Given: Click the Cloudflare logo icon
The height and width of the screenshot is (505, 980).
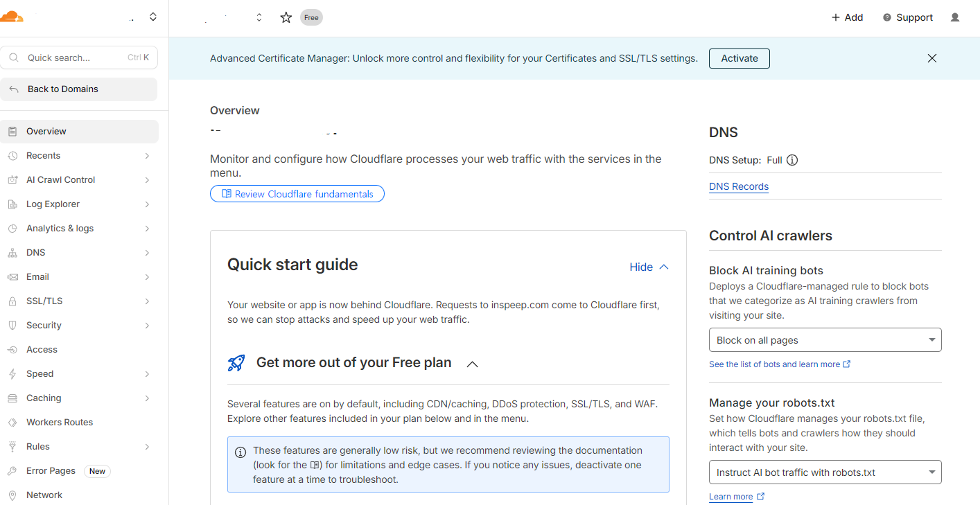Looking at the screenshot, I should click(12, 17).
